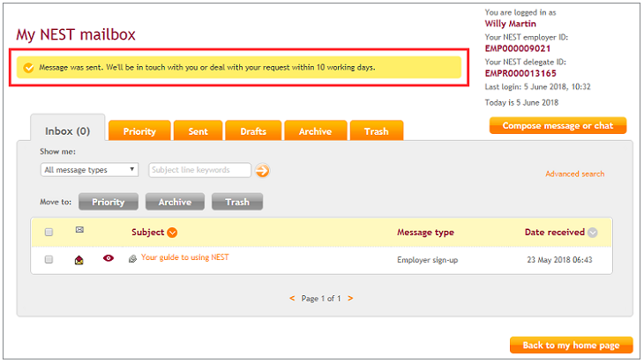Click the attachment icon beside NEST guide
Image resolution: width=644 pixels, height=363 pixels.
(132, 258)
